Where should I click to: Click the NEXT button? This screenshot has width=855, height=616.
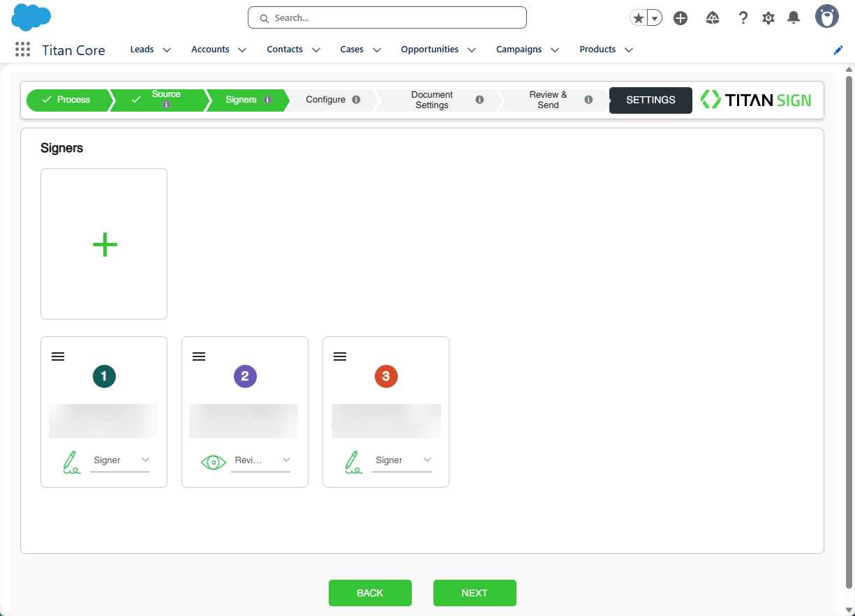pyautogui.click(x=475, y=593)
